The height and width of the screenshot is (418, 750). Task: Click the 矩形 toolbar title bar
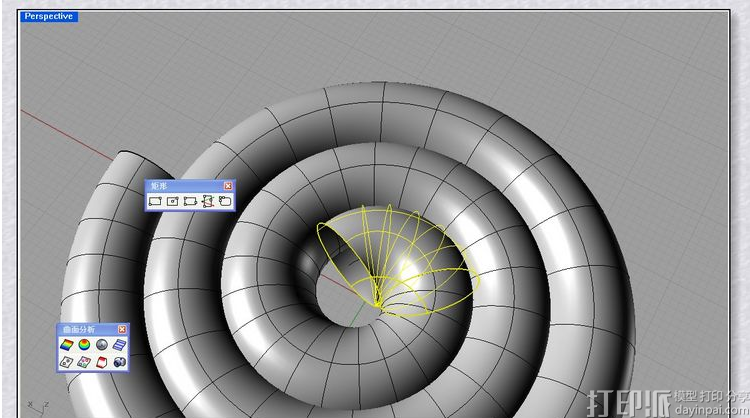point(190,186)
